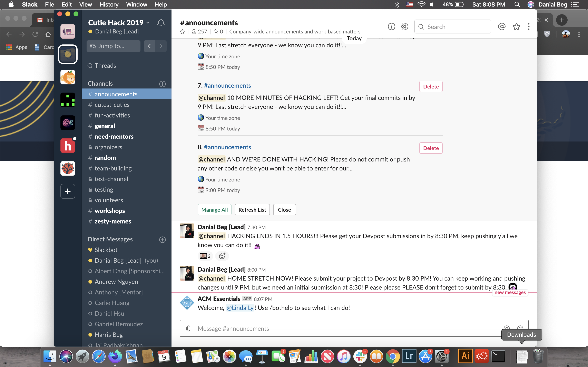Image resolution: width=588 pixels, height=367 pixels.
Task: Open starred items star icon
Action: click(x=516, y=27)
